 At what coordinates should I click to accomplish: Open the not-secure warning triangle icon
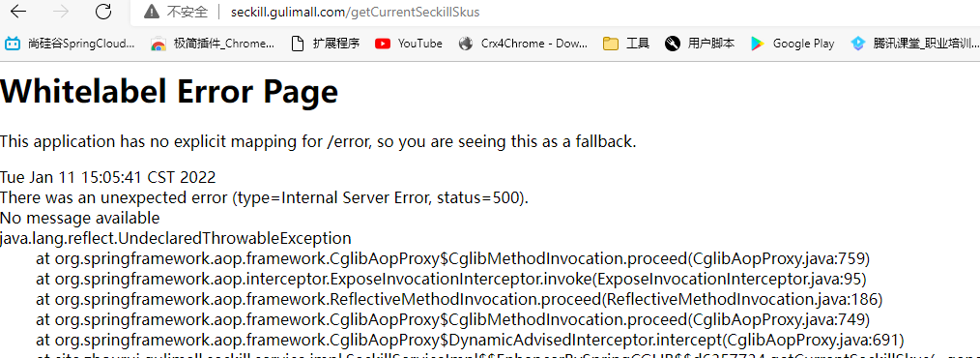point(151,12)
